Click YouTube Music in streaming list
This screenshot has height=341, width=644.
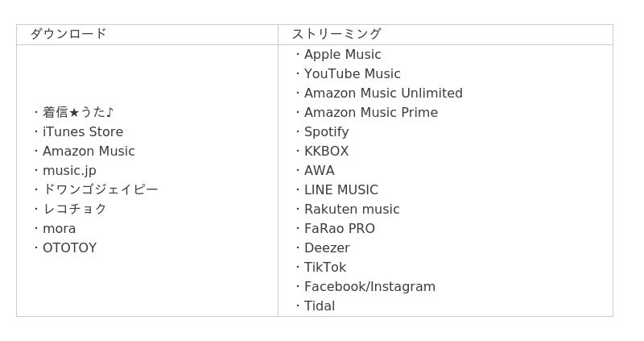point(353,73)
